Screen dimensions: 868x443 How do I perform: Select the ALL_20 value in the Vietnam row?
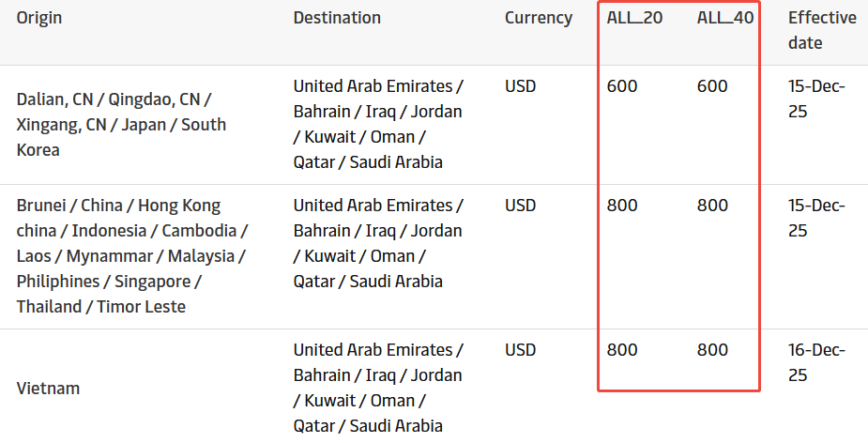coord(621,350)
